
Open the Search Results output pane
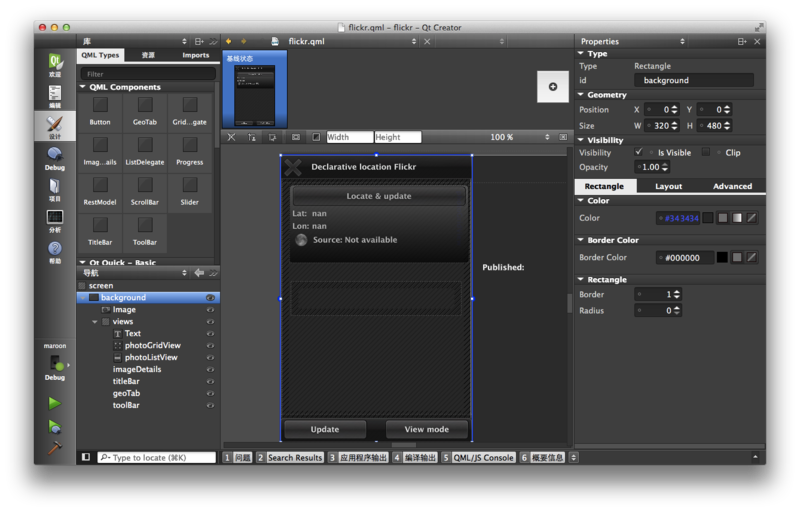[x=290, y=457]
